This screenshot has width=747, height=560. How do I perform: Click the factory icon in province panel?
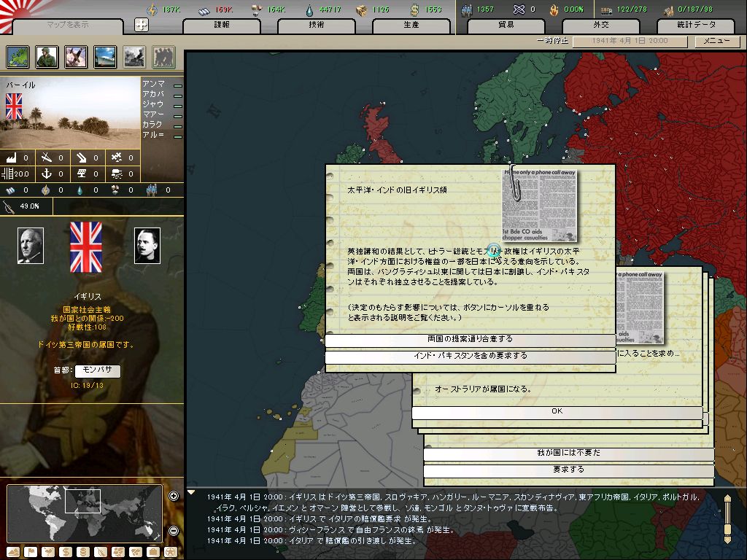point(11,157)
